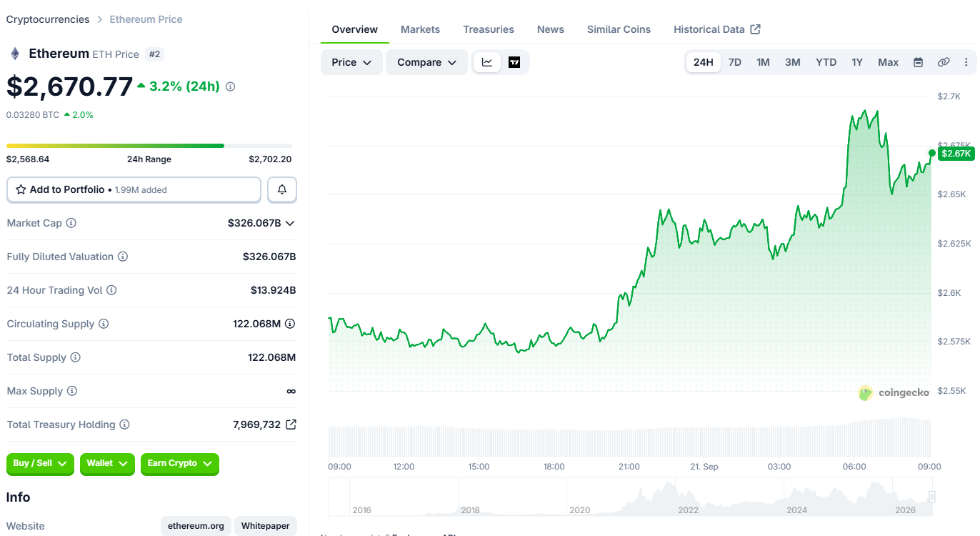Open the Market Cap info tooltip icon
The width and height of the screenshot is (980, 536).
(x=71, y=223)
